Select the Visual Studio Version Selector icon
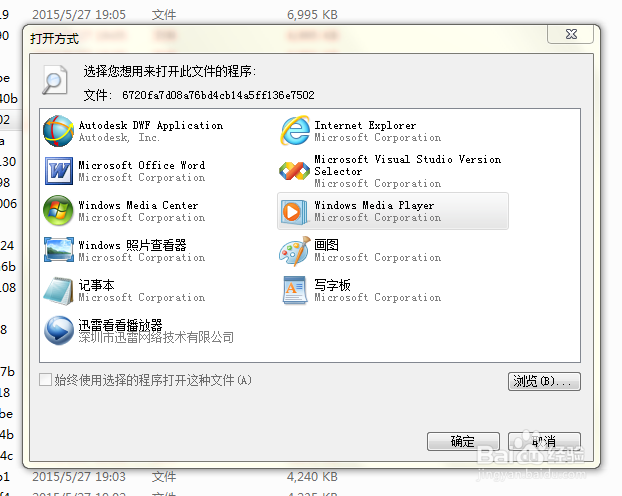This screenshot has height=496, width=622. (x=294, y=171)
